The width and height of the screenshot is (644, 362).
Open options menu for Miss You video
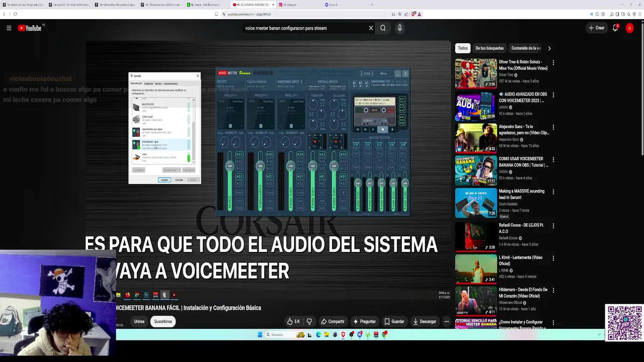point(553,63)
